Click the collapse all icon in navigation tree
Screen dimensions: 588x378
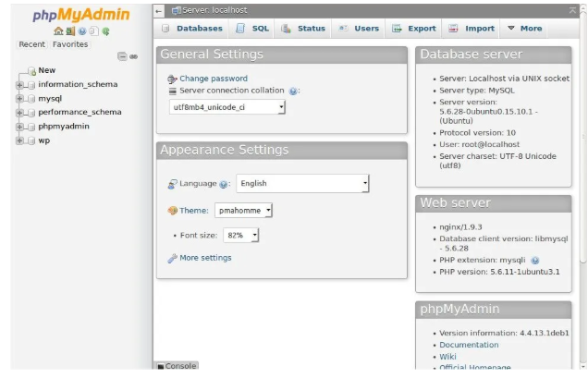tap(122, 56)
